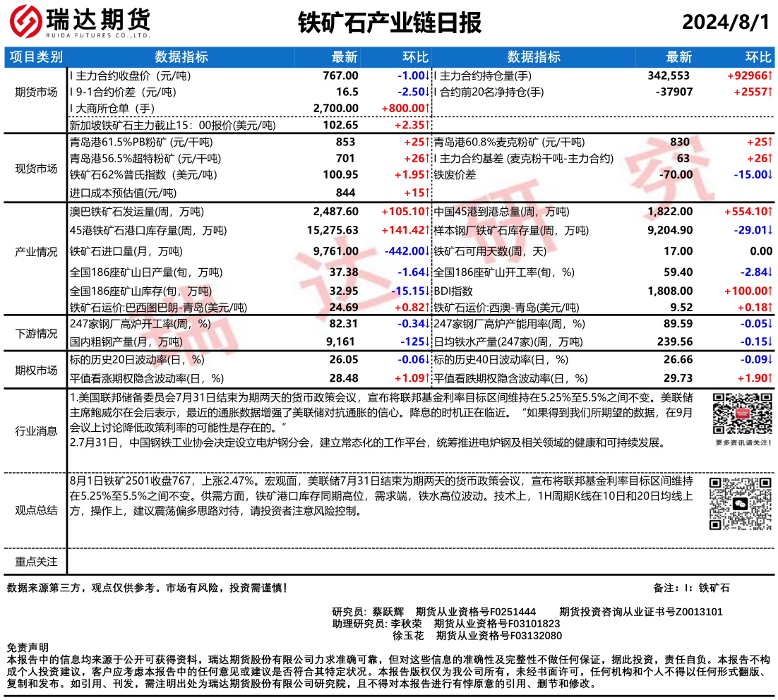Click the left 数据指标 column header

click(181, 57)
